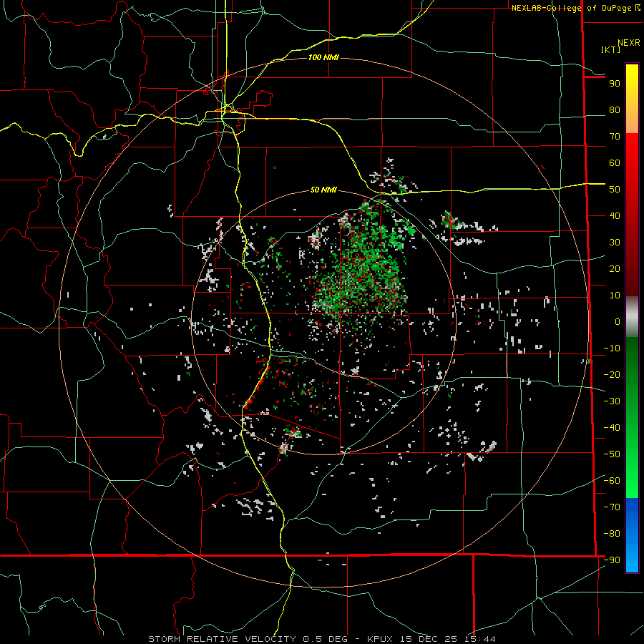Click the 30 value on the velocity scale
Viewport: 644px width, 644px height.
[615, 243]
